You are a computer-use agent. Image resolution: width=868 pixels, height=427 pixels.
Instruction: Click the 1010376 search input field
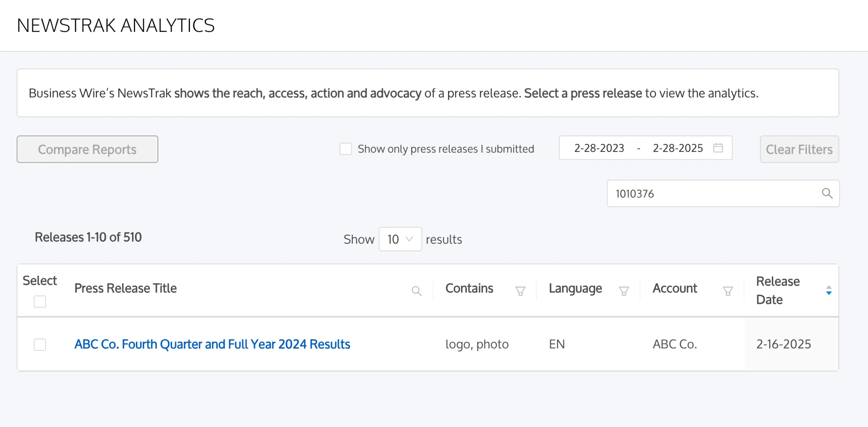coord(723,194)
